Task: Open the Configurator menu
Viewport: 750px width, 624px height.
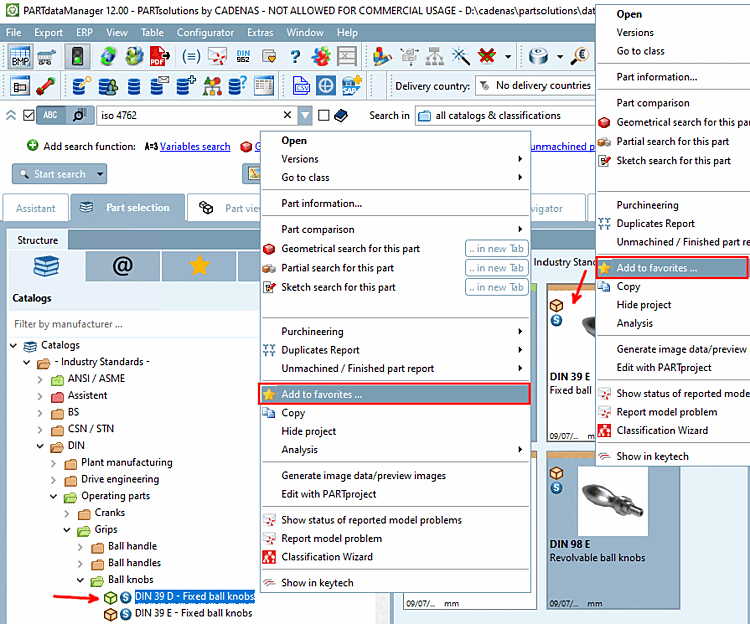Action: click(205, 33)
